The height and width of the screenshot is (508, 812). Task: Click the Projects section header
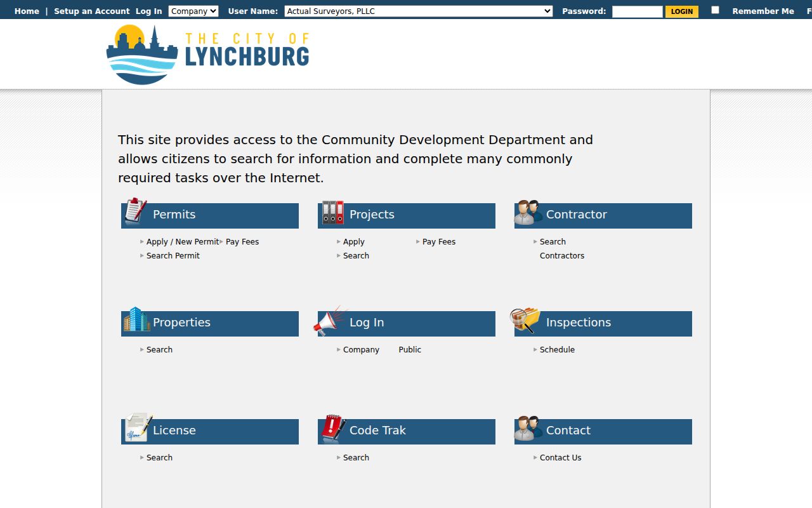pos(407,216)
